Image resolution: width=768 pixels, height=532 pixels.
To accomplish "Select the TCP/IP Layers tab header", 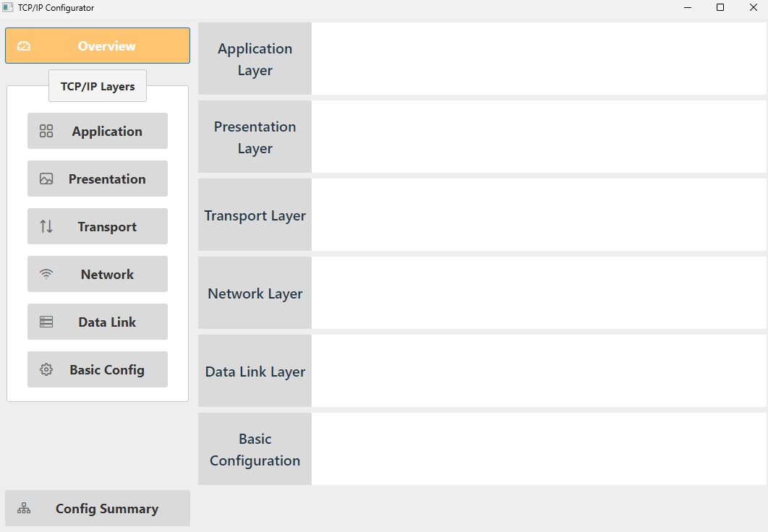I will [x=98, y=86].
